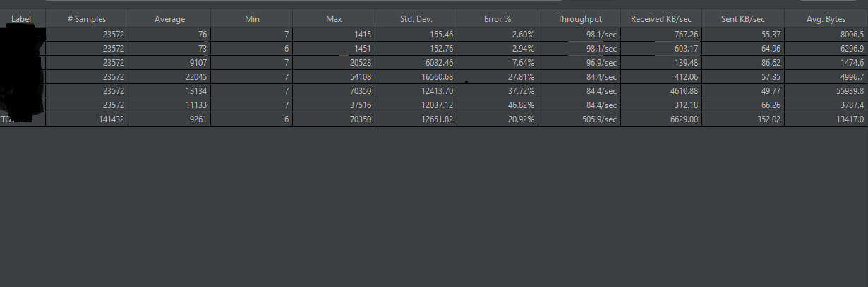Screen dimensions: 868x287
Task: Click the 4610.88 received KB/sec cell
Action: click(661, 90)
